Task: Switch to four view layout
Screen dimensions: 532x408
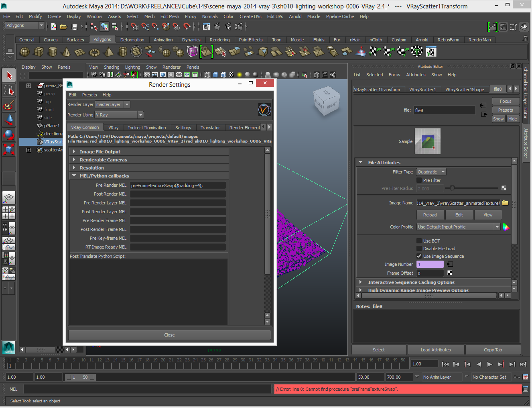Action: point(9,213)
